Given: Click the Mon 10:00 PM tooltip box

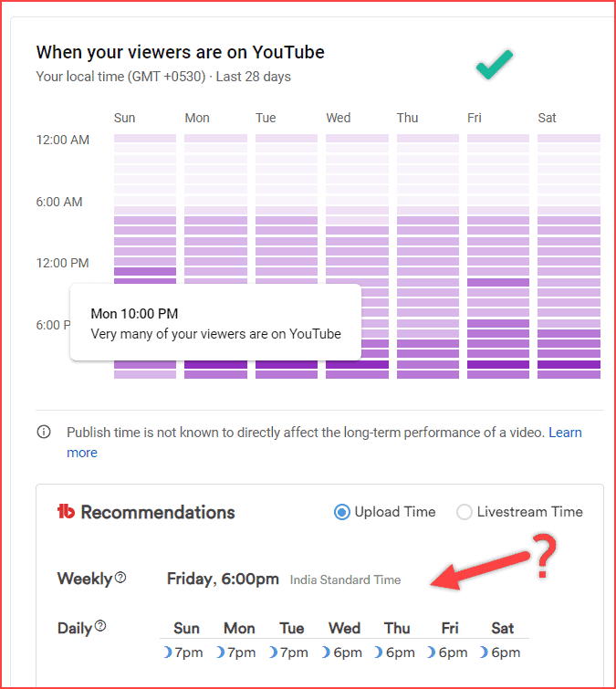Looking at the screenshot, I should point(215,322).
